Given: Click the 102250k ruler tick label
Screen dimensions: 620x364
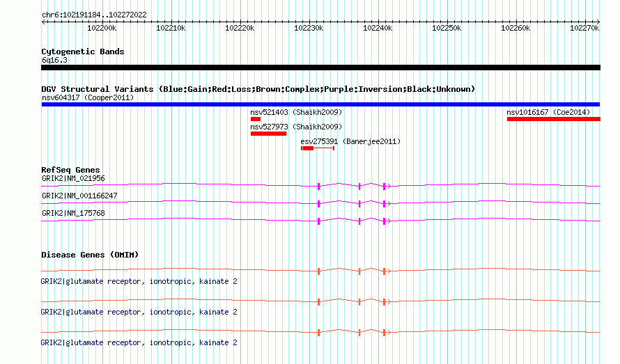Looking at the screenshot, I should pyautogui.click(x=447, y=28).
